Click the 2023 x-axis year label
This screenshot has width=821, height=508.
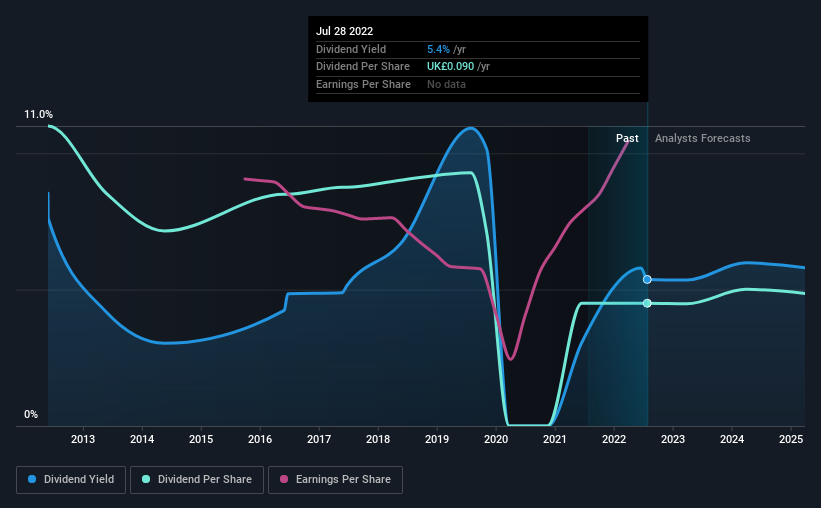[x=673, y=439]
